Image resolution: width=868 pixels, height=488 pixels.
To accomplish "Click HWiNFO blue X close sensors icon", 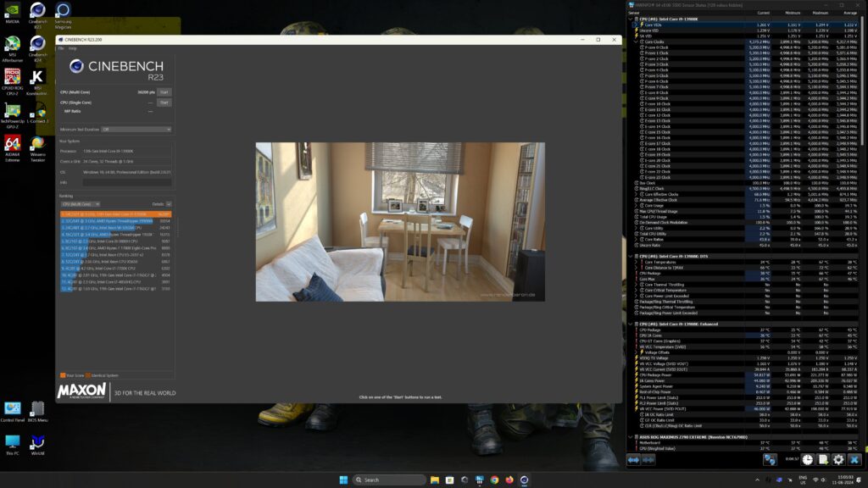I will (854, 460).
